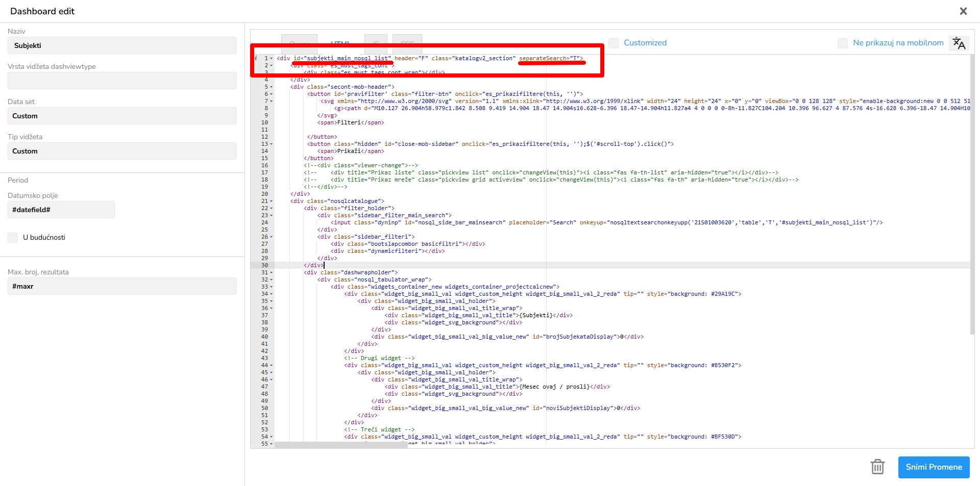Click the Snimi Promene button
This screenshot has width=980, height=486.
(934, 467)
